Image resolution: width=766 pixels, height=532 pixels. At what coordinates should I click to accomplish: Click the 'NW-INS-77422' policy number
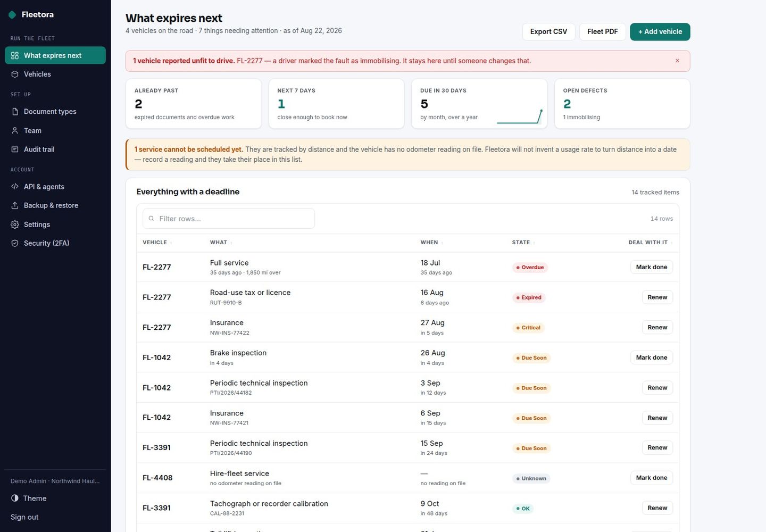coord(230,333)
